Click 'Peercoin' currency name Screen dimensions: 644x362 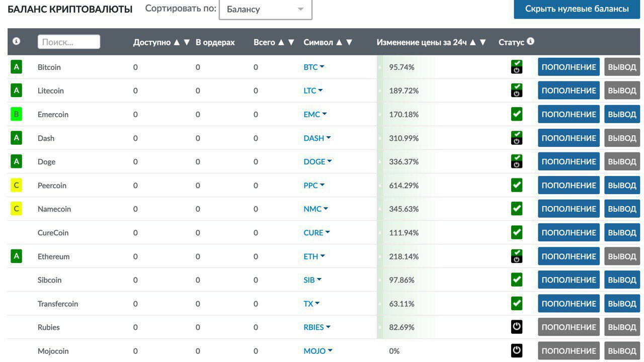52,186
